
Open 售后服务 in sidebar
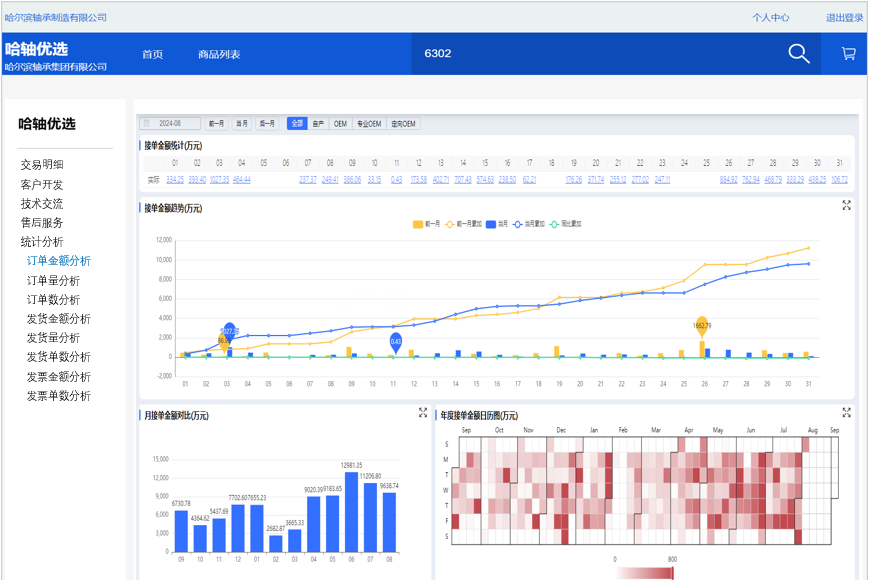pyautogui.click(x=42, y=223)
